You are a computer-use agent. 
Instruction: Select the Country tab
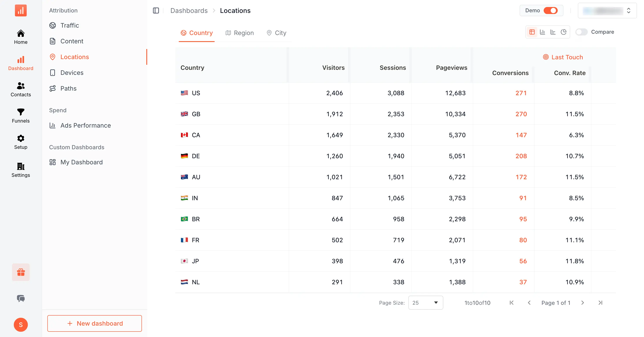tap(197, 33)
